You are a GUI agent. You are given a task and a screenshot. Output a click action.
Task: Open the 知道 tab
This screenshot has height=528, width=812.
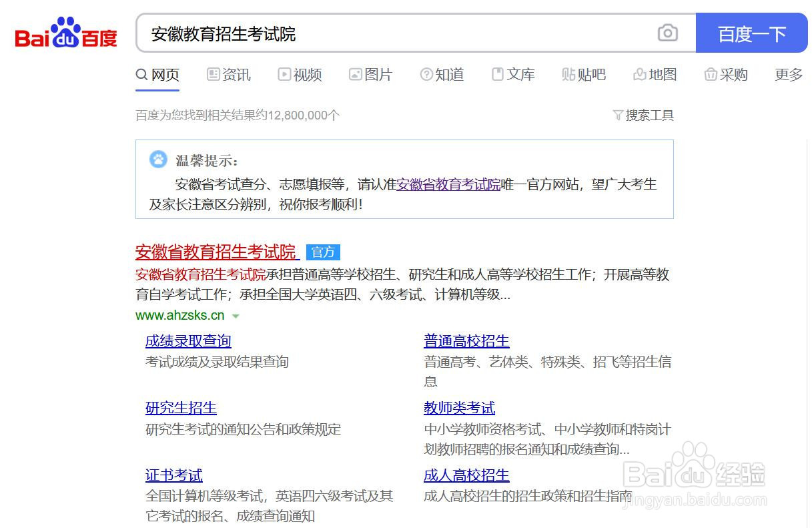pos(442,75)
